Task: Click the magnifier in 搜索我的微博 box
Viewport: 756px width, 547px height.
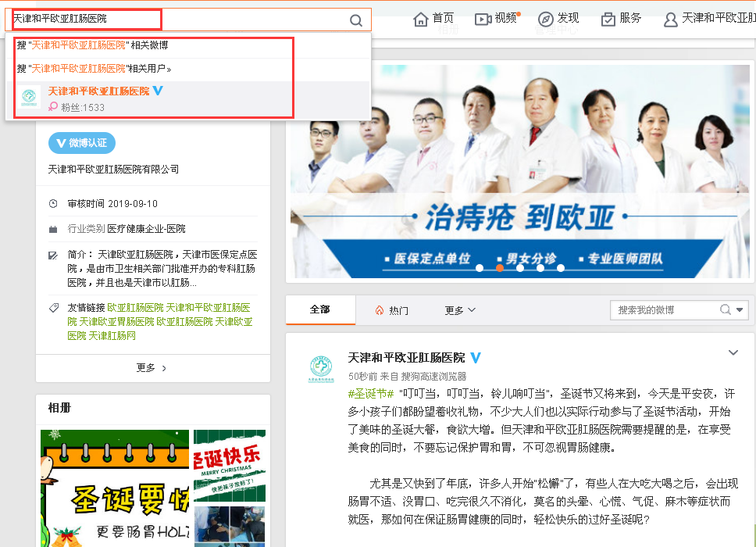Action: pyautogui.click(x=725, y=309)
